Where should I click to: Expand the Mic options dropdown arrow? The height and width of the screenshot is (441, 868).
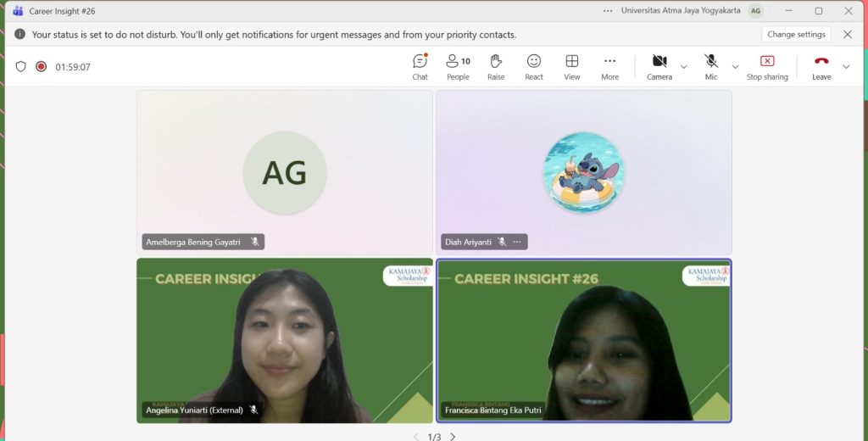pos(735,67)
